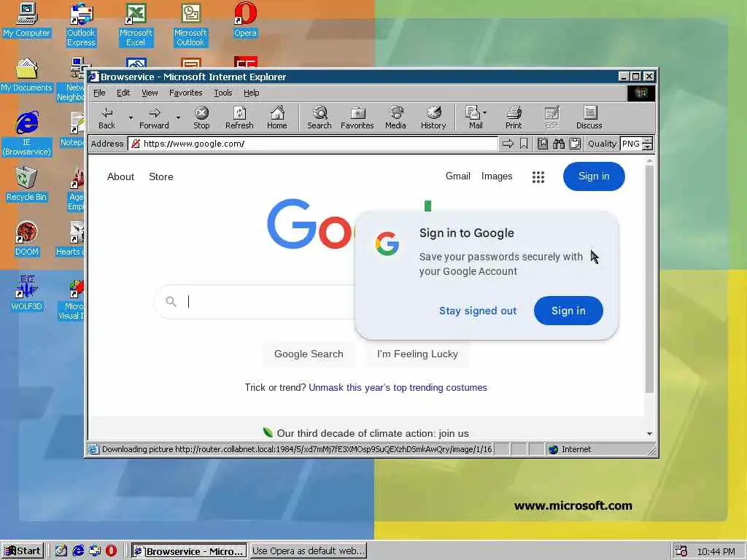Click the framed bookmark icon beside the binoculars
Screen dimensions: 747x560
click(543, 144)
